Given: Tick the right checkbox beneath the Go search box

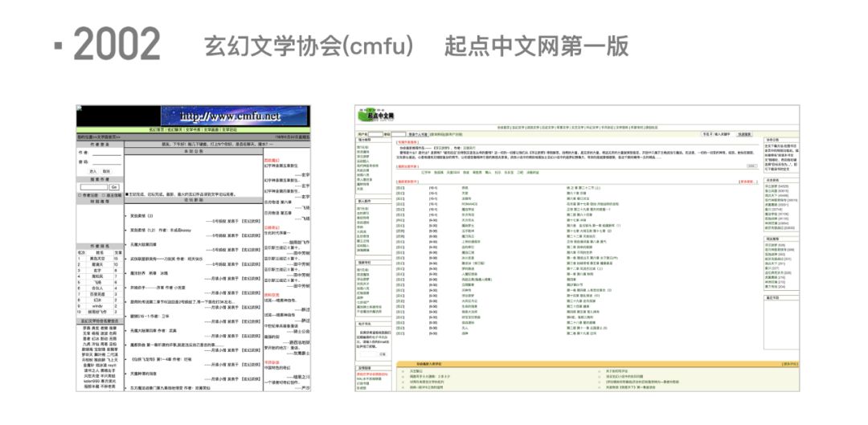Looking at the screenshot, I should [x=104, y=195].
